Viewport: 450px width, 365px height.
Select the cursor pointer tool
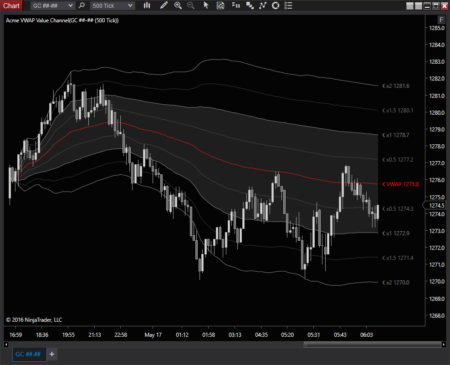(206, 5)
